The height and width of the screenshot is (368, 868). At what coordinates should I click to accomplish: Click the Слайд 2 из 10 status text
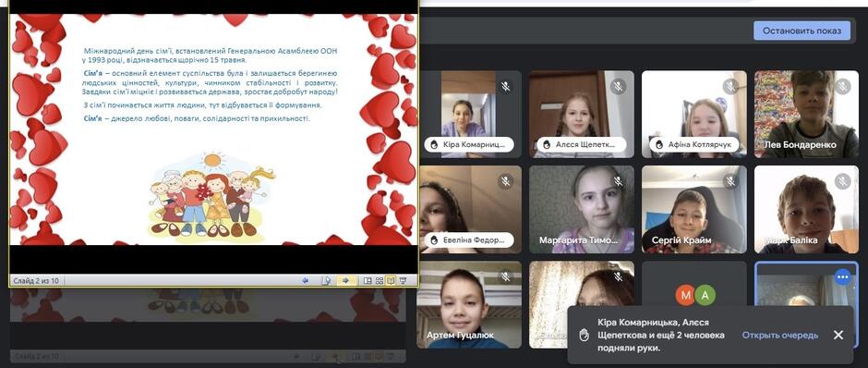[x=35, y=281]
